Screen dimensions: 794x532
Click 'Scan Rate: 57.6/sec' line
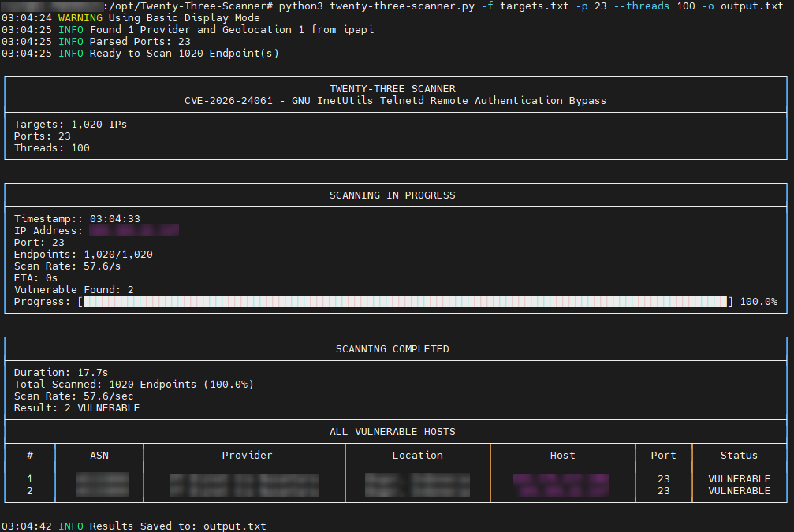coord(74,396)
